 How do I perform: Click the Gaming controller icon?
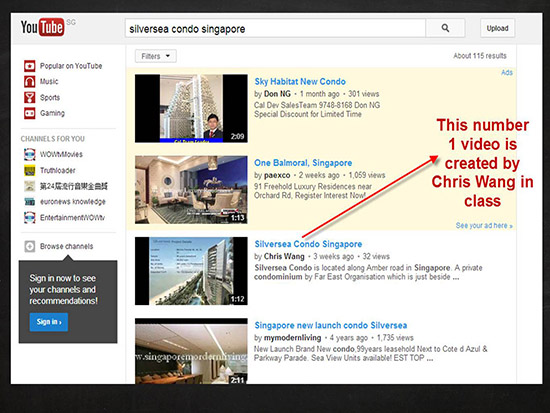29,113
